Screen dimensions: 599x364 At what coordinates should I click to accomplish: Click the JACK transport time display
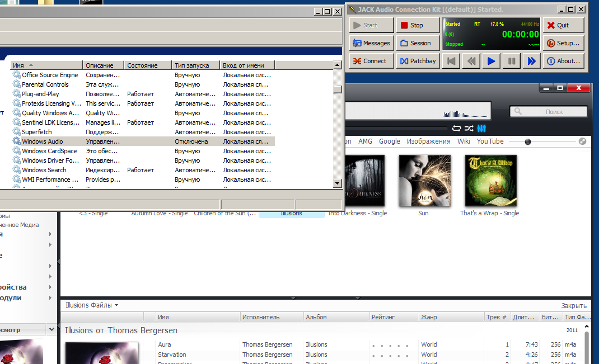[520, 34]
